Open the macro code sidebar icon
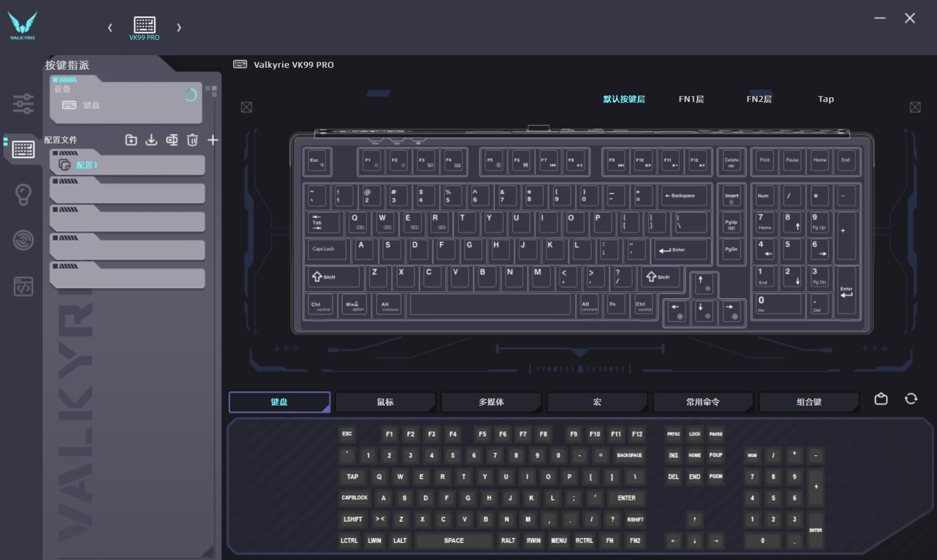 (x=23, y=287)
